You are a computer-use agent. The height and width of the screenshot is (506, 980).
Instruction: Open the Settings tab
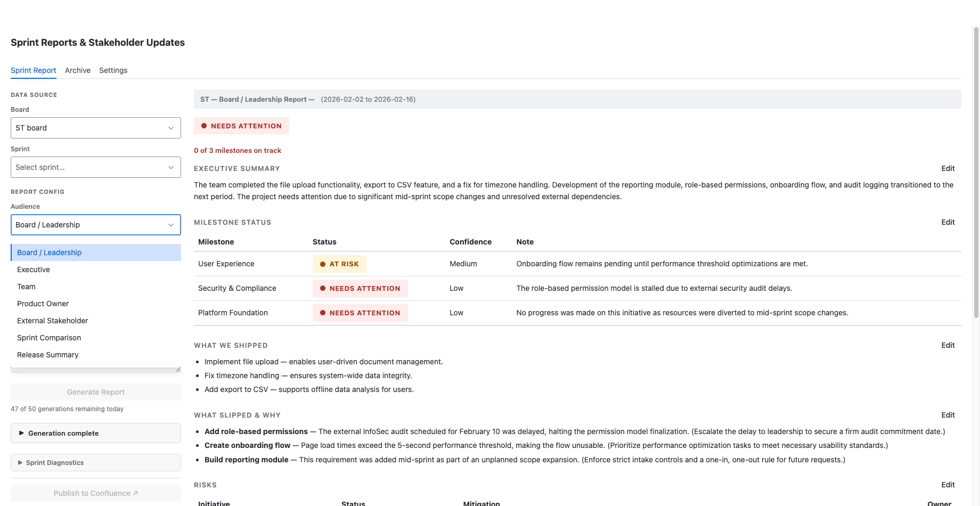[x=113, y=70]
